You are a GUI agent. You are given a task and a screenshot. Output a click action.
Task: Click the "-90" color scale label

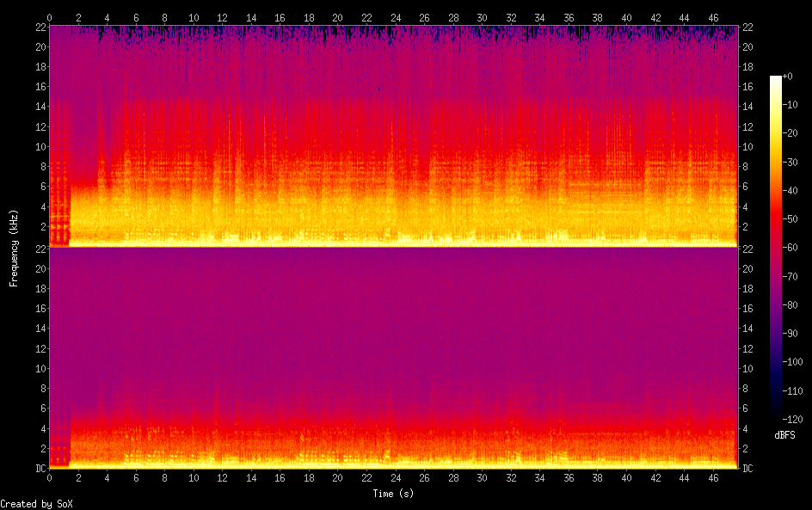[x=790, y=334]
